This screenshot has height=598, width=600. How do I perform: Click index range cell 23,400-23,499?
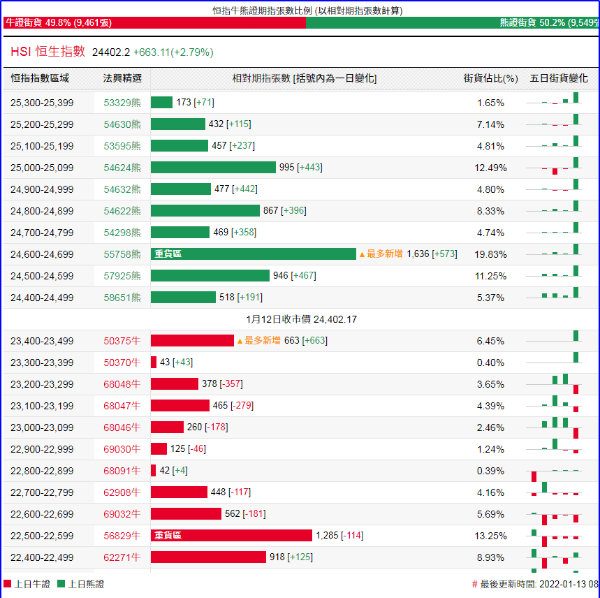click(x=42, y=341)
